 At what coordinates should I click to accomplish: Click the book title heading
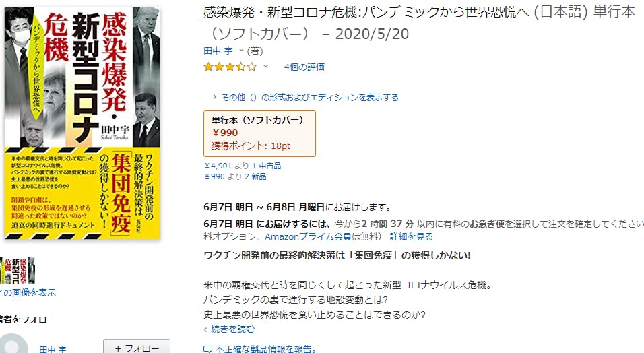(419, 23)
